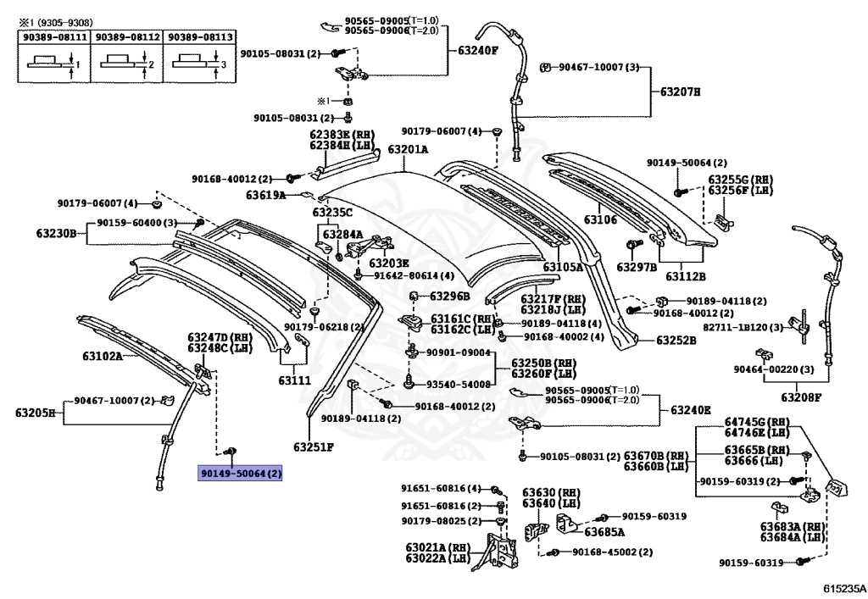Select the 62384H (LH) label
868x599 pixels.
[342, 145]
